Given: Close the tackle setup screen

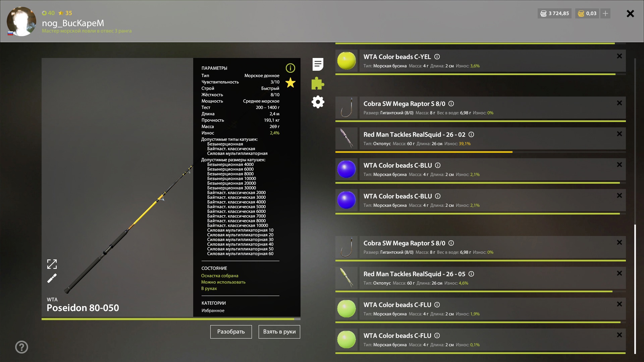Looking at the screenshot, I should (x=630, y=13).
